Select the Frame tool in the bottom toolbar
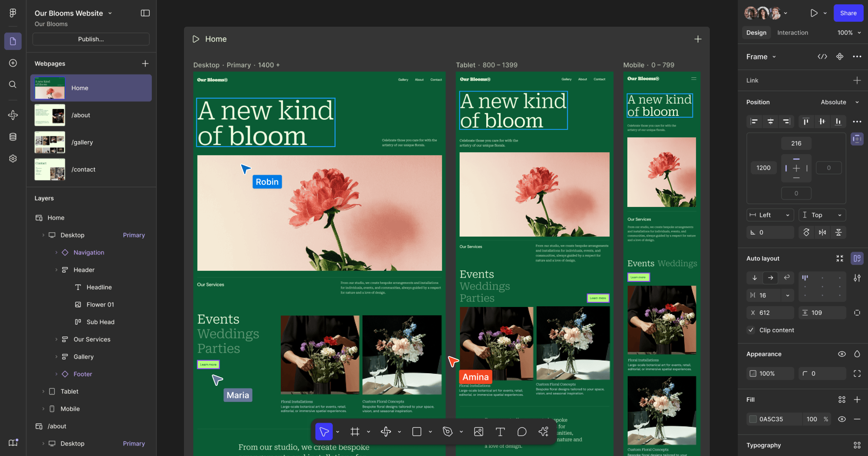 [355, 432]
